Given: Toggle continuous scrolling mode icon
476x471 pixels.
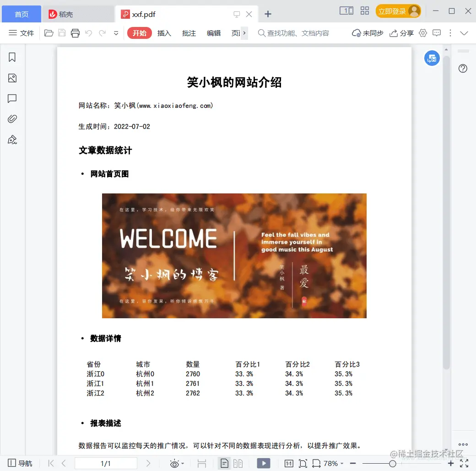Looking at the screenshot, I should tap(201, 463).
